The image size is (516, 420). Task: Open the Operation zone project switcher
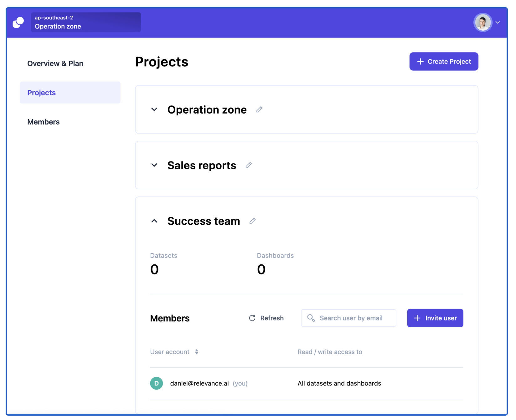coord(86,22)
